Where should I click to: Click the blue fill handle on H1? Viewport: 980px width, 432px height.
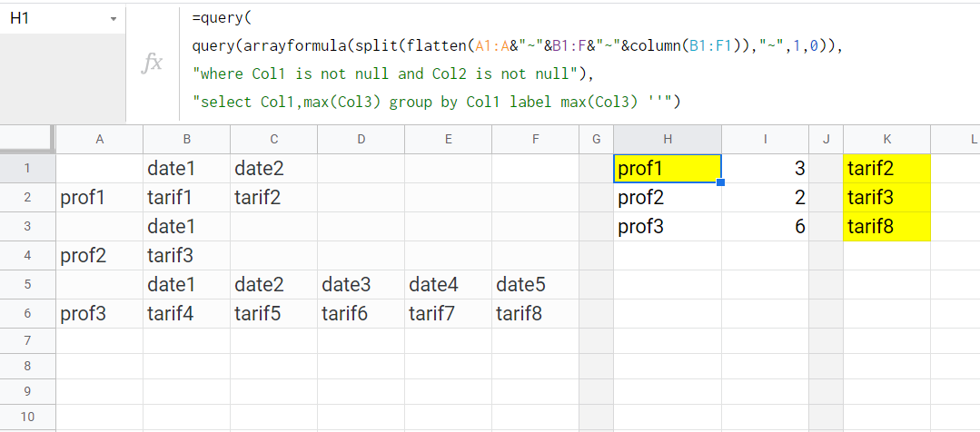pyautogui.click(x=720, y=182)
